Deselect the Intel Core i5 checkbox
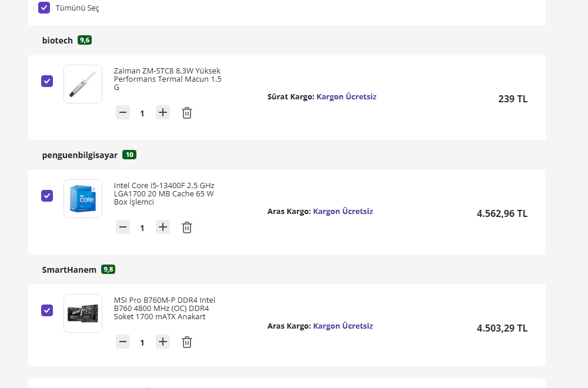 pyautogui.click(x=47, y=196)
